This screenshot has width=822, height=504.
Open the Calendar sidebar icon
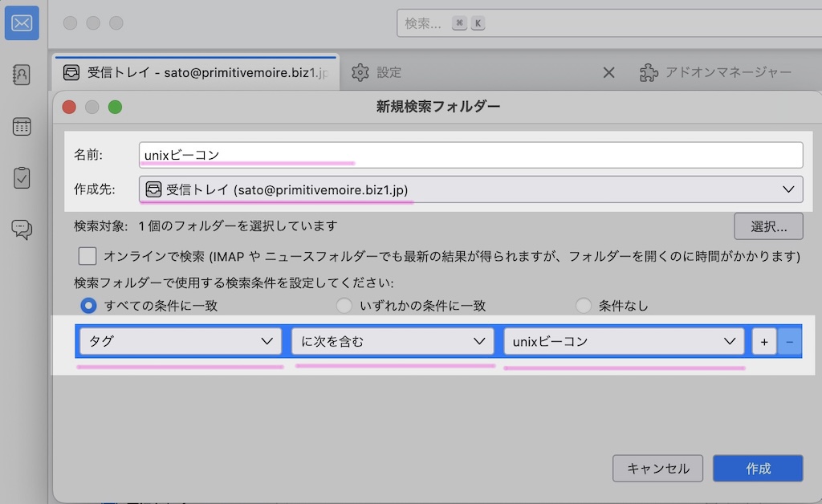[x=22, y=126]
